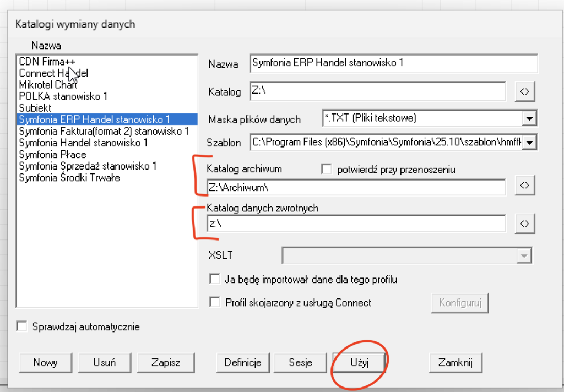The height and width of the screenshot is (392, 564).
Task: Select 'Symfonia Faktura(format 2) stanowisko 1'
Action: tap(107, 131)
